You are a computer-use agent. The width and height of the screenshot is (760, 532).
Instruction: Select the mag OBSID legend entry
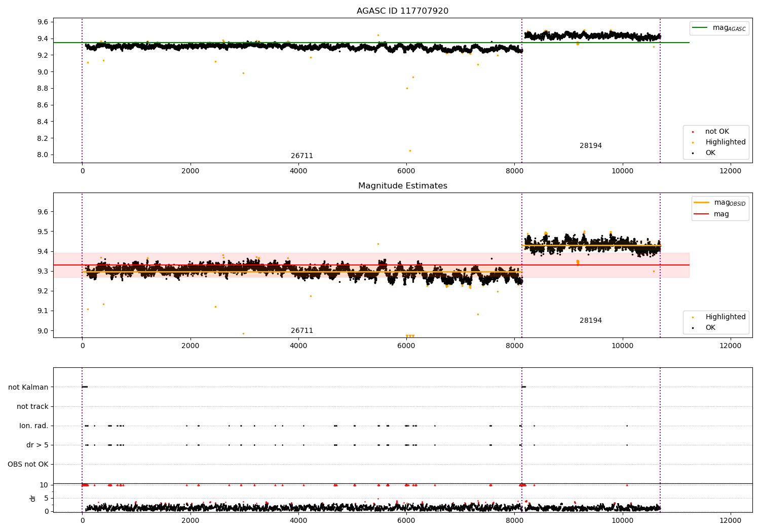[720, 203]
